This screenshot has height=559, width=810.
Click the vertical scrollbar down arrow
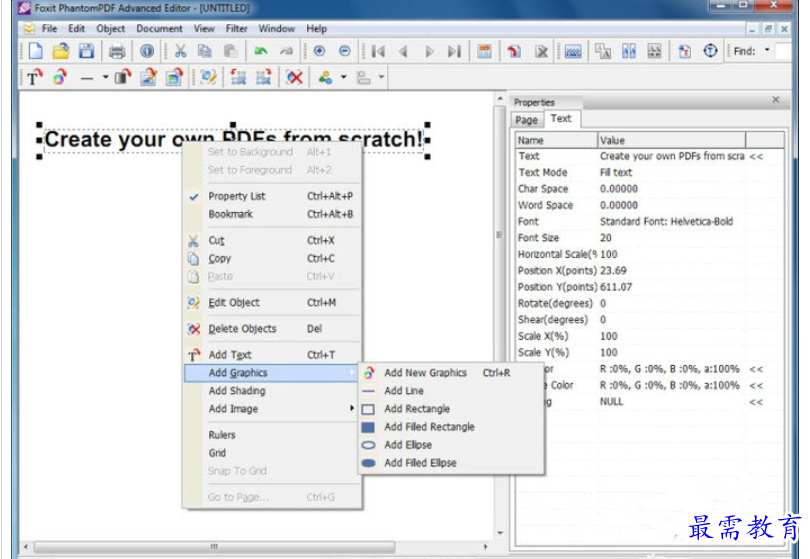[500, 533]
